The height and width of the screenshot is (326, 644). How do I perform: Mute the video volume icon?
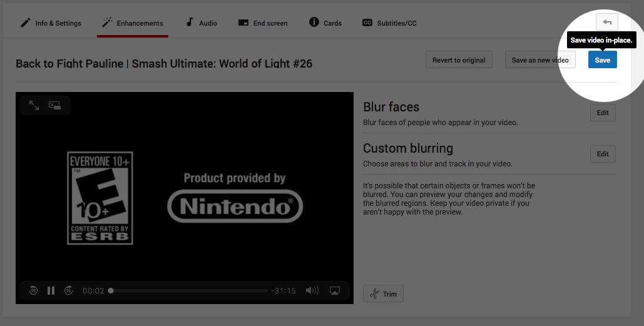pyautogui.click(x=312, y=291)
